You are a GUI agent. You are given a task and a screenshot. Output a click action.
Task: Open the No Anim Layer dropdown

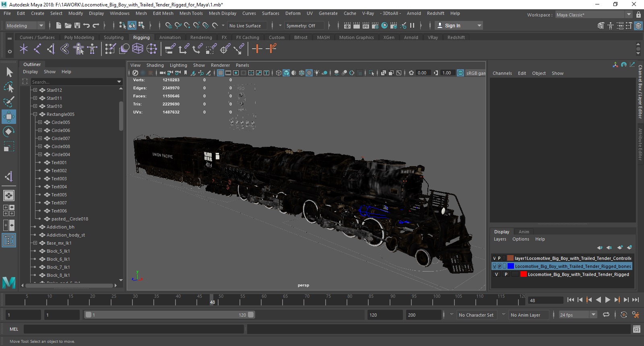(529, 315)
